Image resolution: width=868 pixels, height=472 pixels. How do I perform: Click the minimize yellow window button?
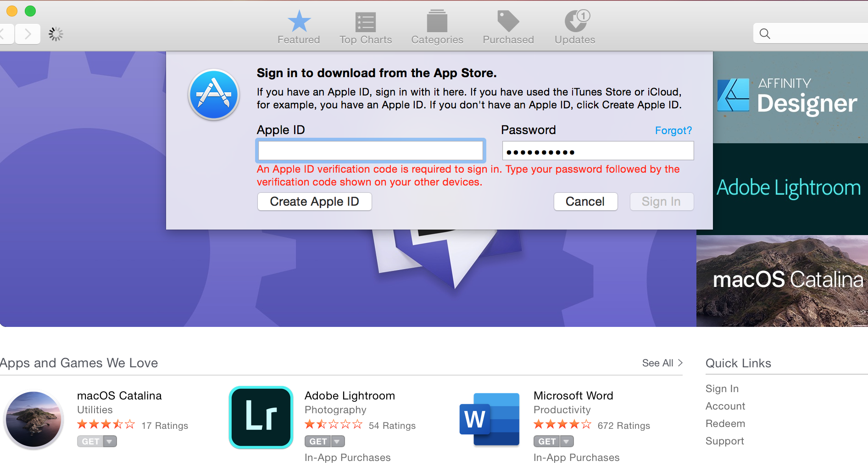(x=12, y=11)
